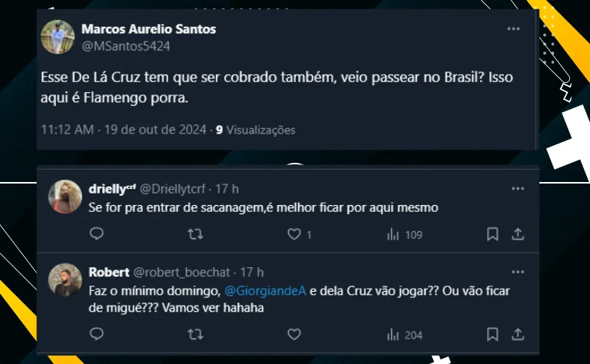Share Robert's tweet

pos(518,334)
